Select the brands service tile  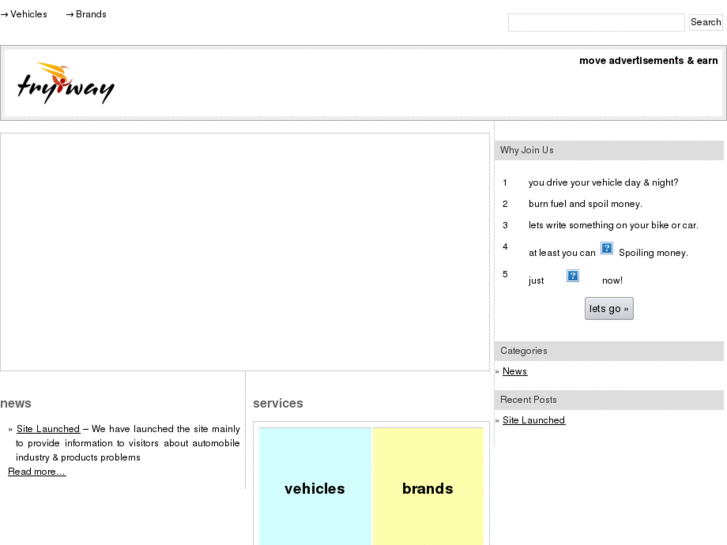(428, 486)
